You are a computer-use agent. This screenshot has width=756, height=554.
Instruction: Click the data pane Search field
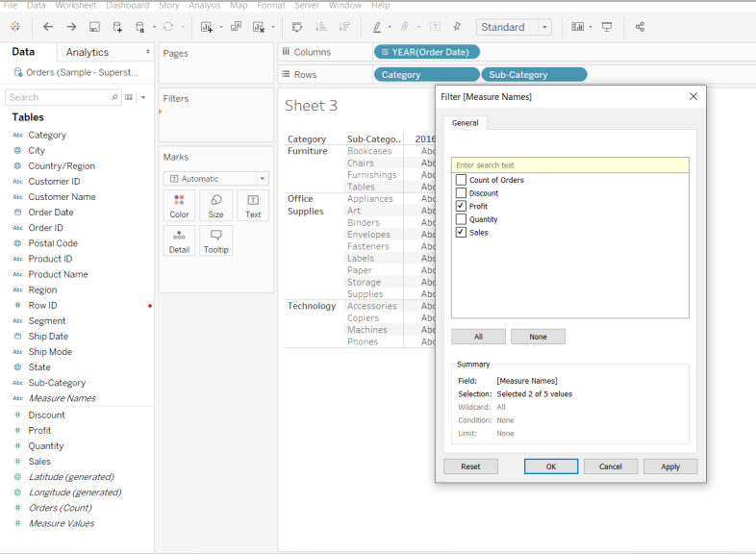click(x=63, y=97)
